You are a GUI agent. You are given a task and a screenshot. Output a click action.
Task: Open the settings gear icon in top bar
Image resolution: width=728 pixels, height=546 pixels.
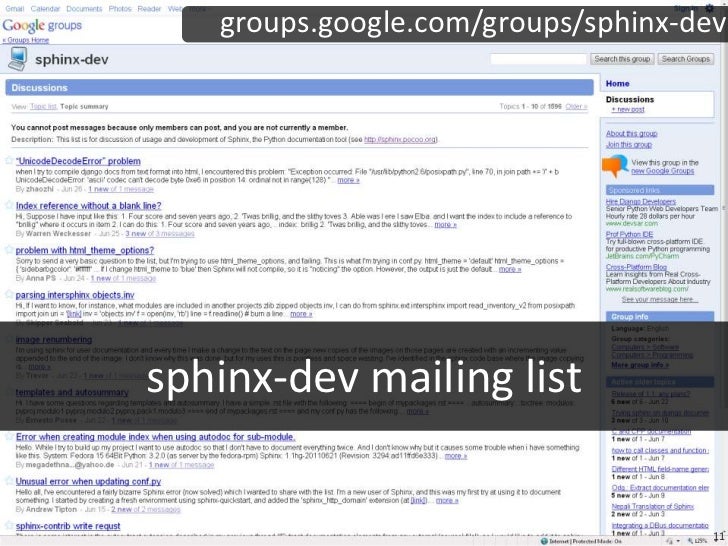pos(709,8)
